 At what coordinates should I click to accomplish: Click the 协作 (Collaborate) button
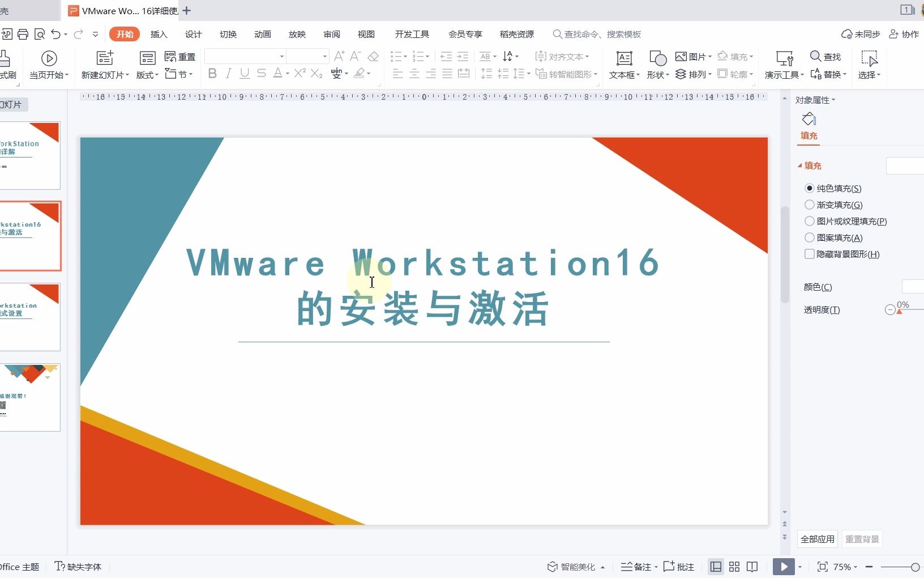tap(904, 34)
